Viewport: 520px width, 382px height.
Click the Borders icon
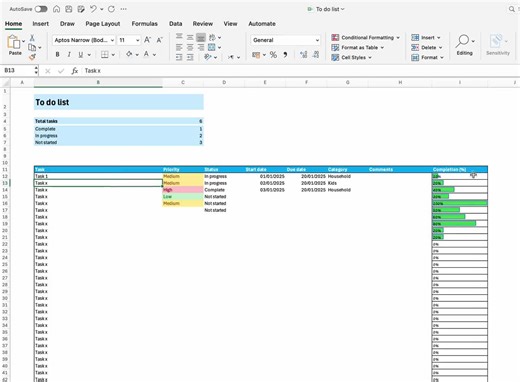click(x=105, y=54)
